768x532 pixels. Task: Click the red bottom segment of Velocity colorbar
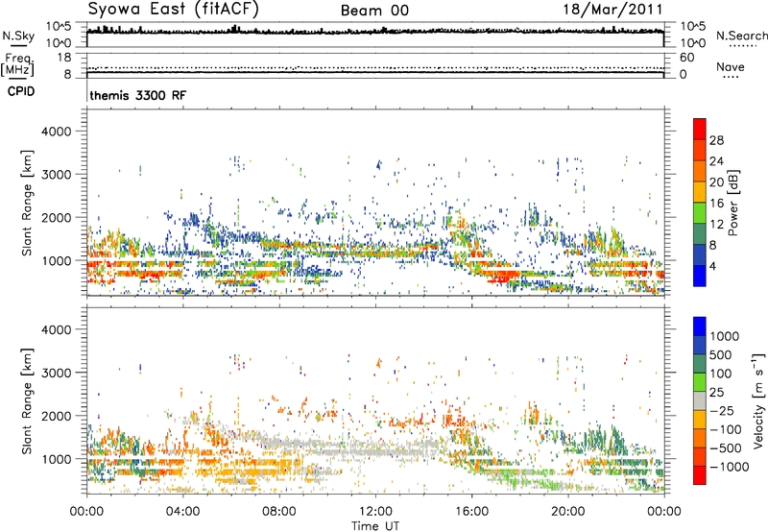(700, 475)
